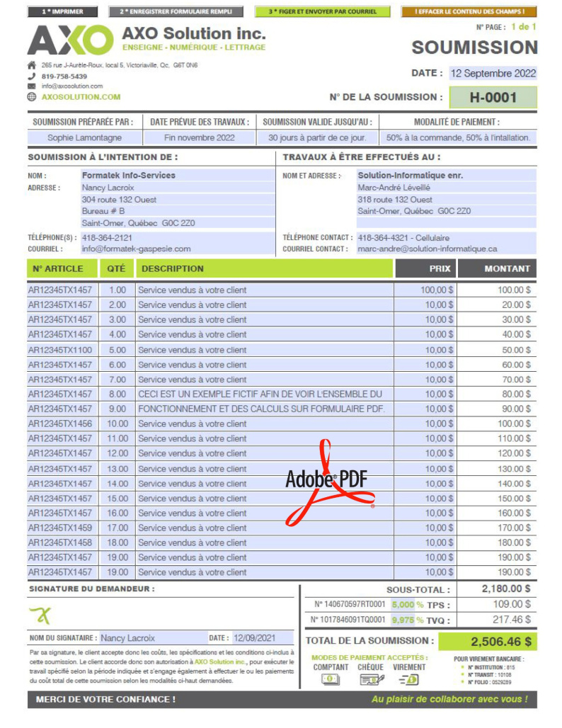Click the date field showing 12 Septembre 2022

click(x=493, y=73)
